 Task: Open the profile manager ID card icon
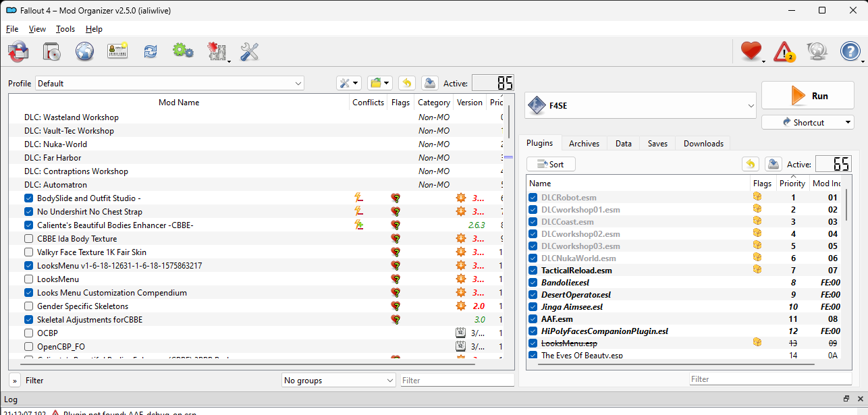pyautogui.click(x=117, y=51)
